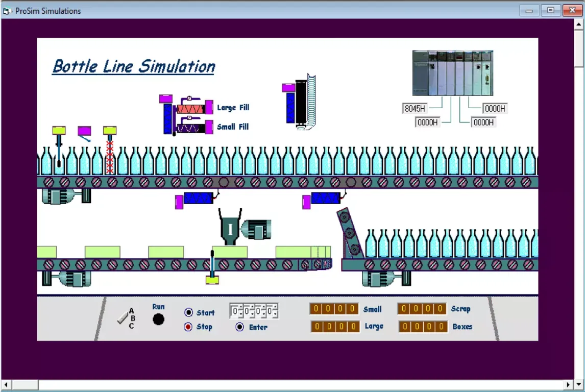Click the right blue diverter cylinder
Image resolution: width=585 pixels, height=392 pixels.
tap(326, 198)
